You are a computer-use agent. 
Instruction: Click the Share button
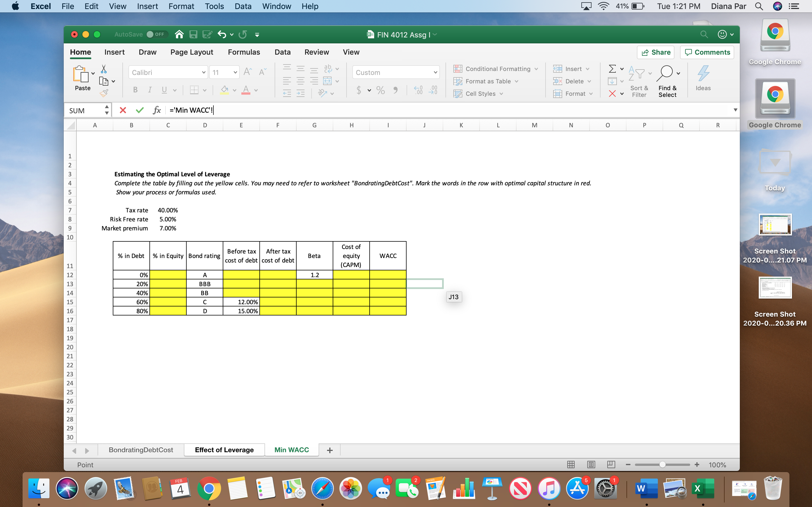click(x=655, y=52)
